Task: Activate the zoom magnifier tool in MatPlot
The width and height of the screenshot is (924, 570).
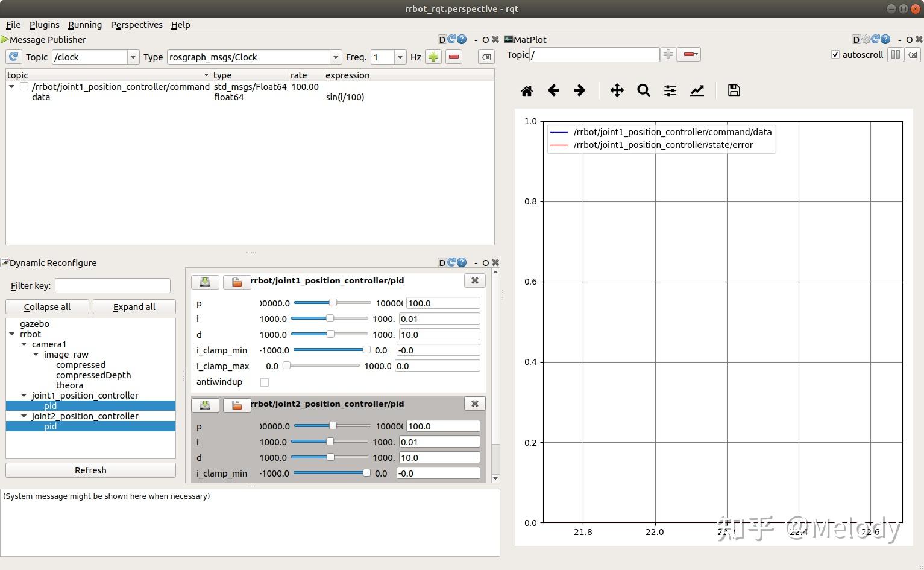Action: (x=643, y=90)
